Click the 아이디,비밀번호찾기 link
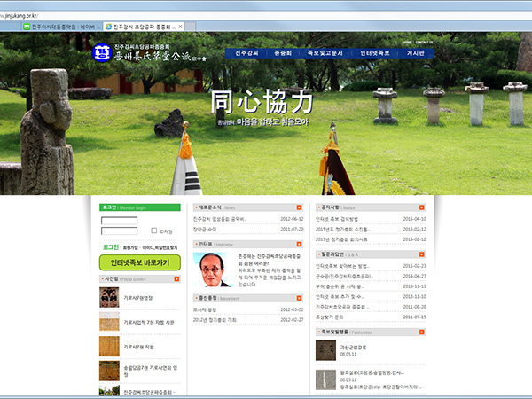 160,247
